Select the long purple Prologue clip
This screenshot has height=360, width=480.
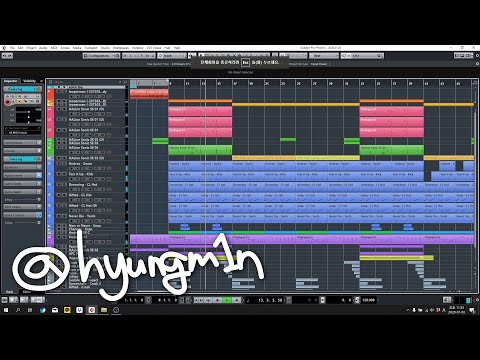(x=302, y=239)
